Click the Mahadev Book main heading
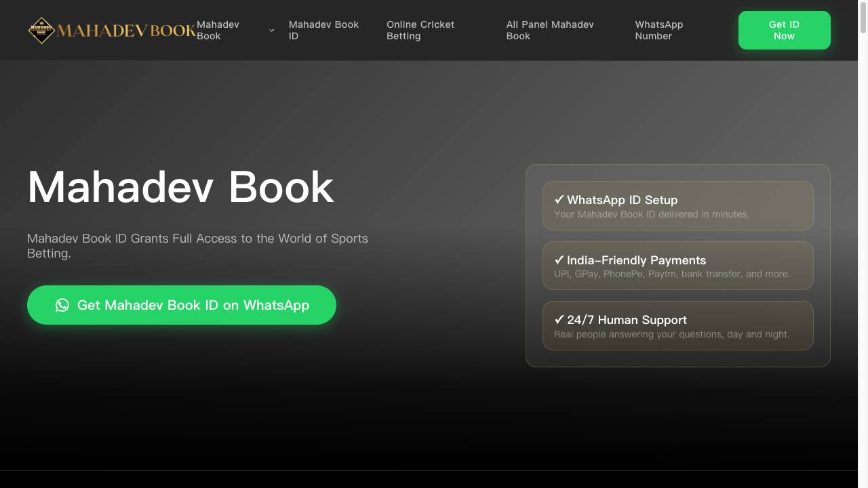The height and width of the screenshot is (488, 868). [x=180, y=186]
